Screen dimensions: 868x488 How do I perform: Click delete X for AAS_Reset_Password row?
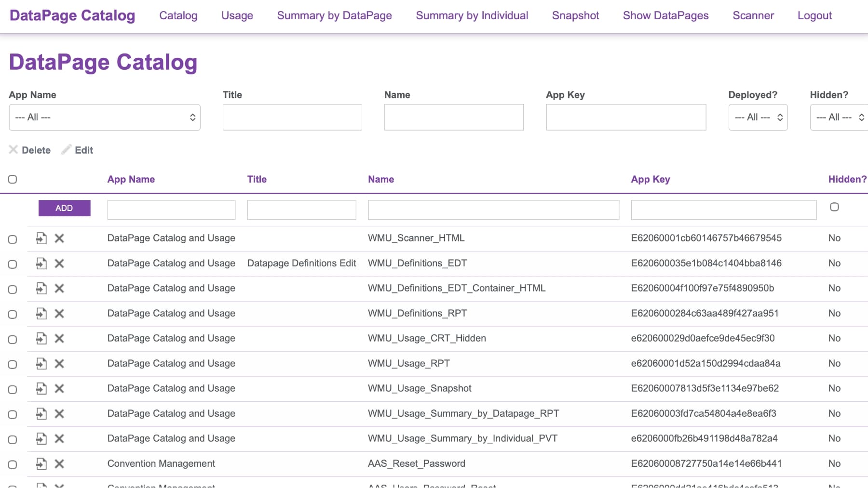(x=59, y=463)
